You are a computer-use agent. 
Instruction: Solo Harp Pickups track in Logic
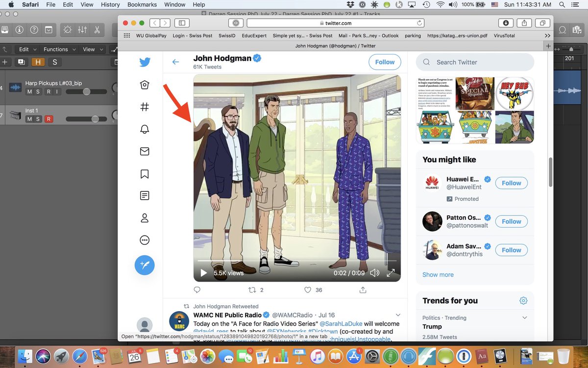coord(38,92)
